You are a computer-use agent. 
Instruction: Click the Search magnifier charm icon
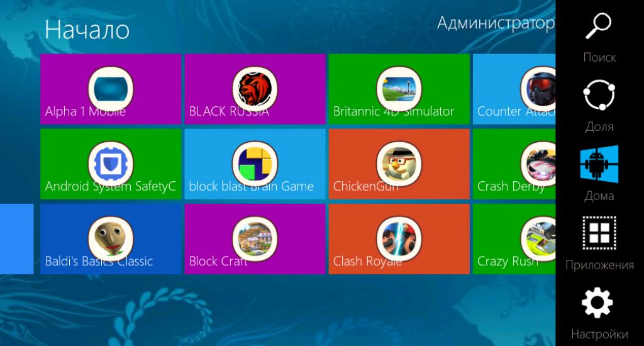pos(599,26)
